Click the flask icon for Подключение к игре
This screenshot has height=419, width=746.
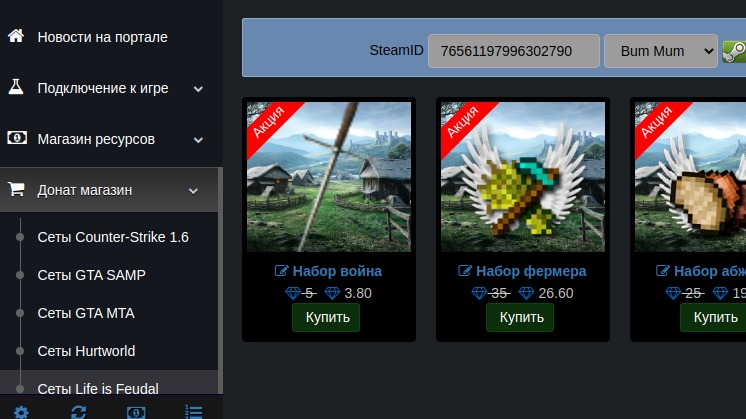16,87
